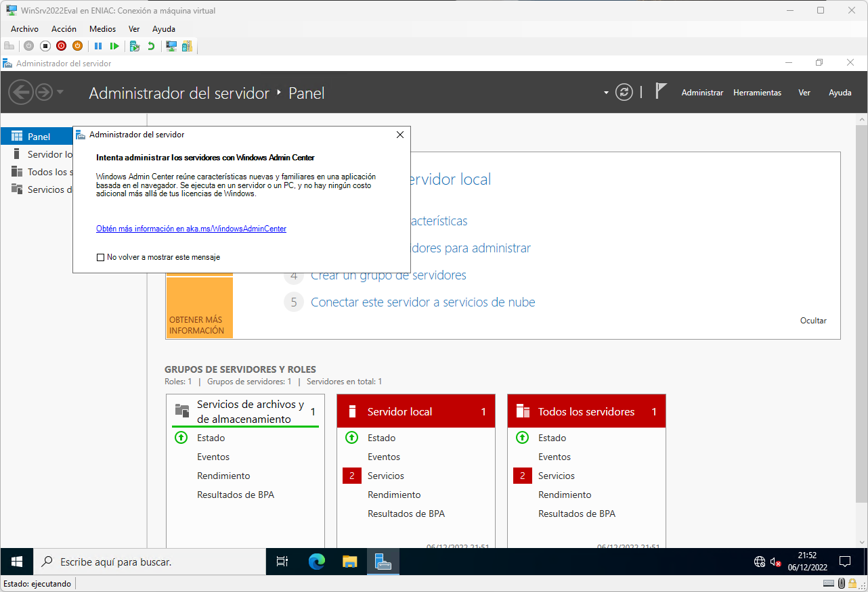Click the green Revert arrow icon

pos(151,46)
